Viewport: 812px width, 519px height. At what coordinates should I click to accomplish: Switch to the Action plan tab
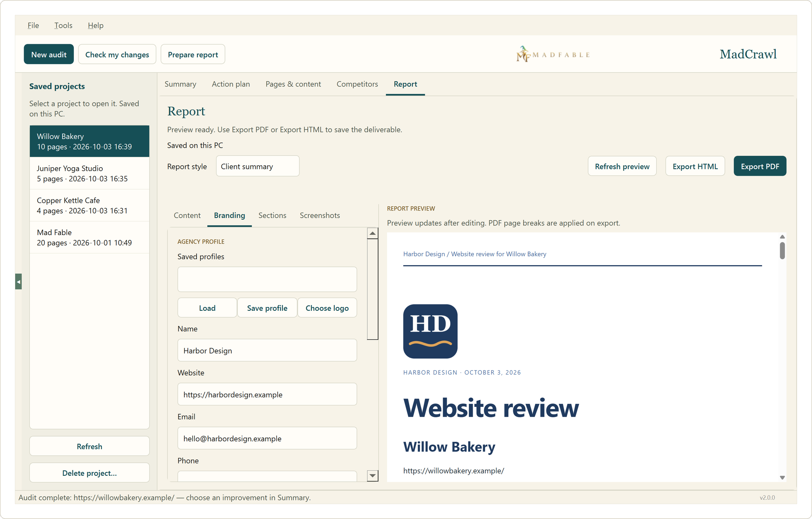pos(231,84)
